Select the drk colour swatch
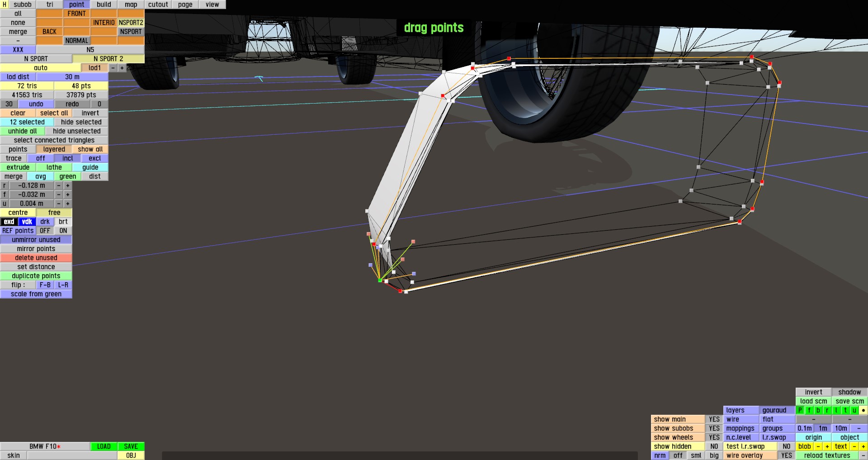 point(45,222)
